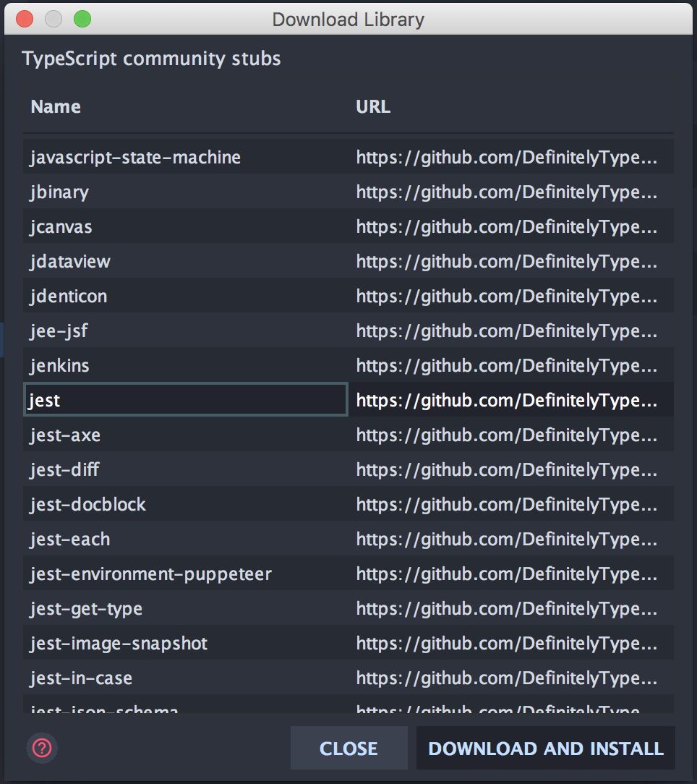Select javascript-state-machine library row
This screenshot has width=697, height=784.
click(x=135, y=157)
